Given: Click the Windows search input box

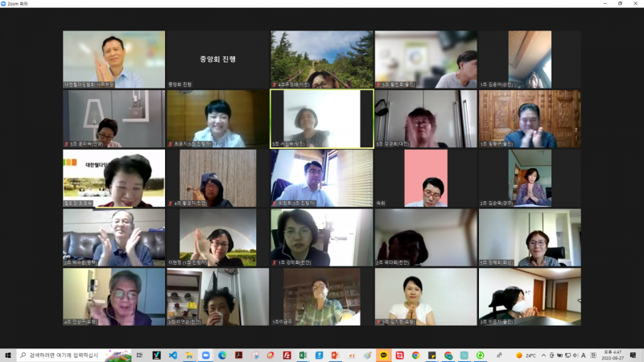Looking at the screenshot, I should point(63,355).
